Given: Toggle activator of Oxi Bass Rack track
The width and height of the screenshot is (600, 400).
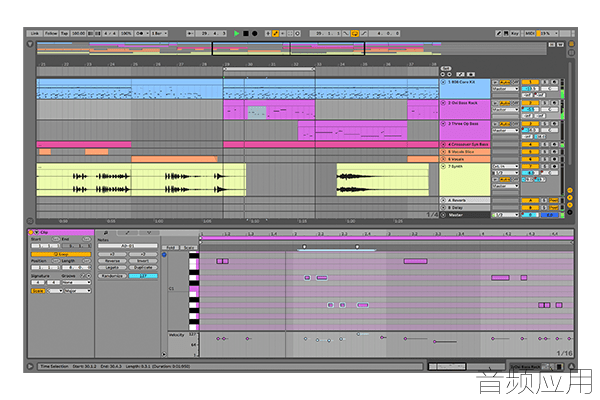Looking at the screenshot, I should click(x=530, y=103).
